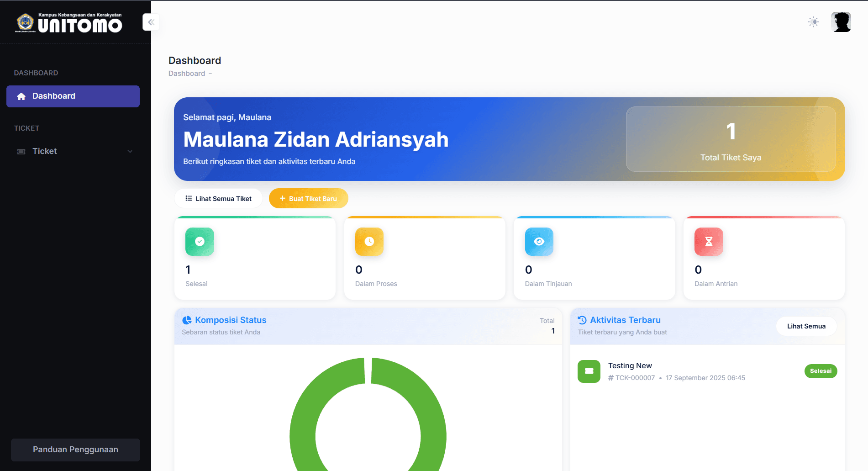Select the Ticket icon in the sidebar
This screenshot has width=868, height=471.
21,151
